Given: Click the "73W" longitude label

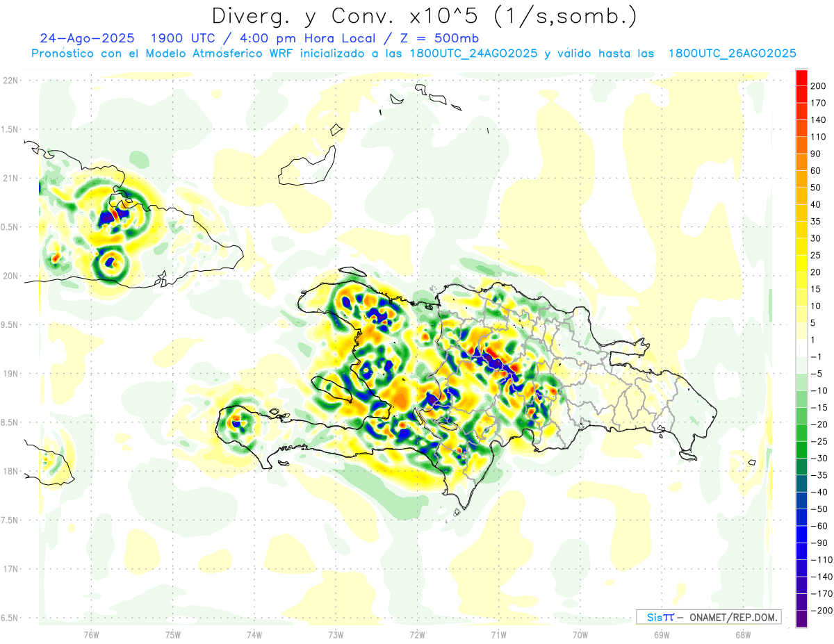Looking at the screenshot, I should pos(336,635).
